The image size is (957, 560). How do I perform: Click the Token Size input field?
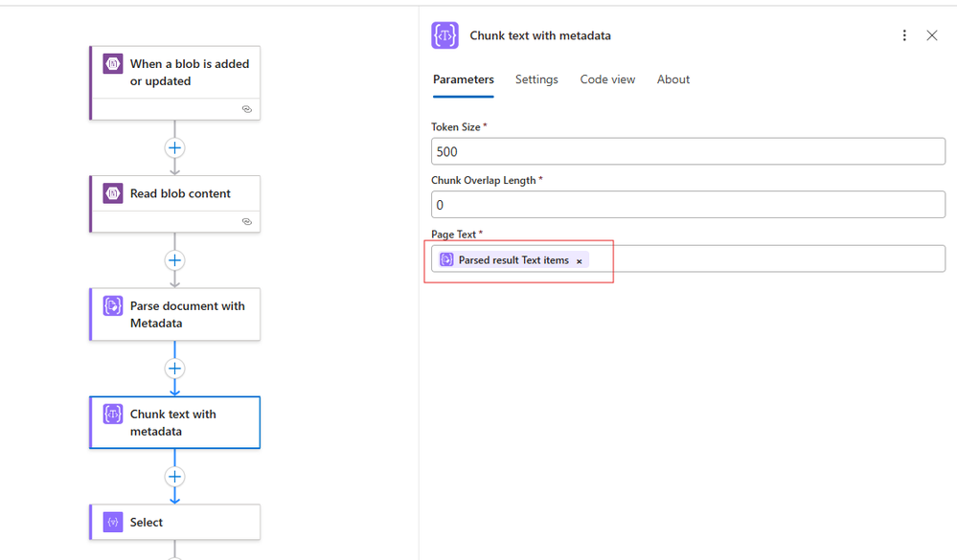(x=688, y=151)
